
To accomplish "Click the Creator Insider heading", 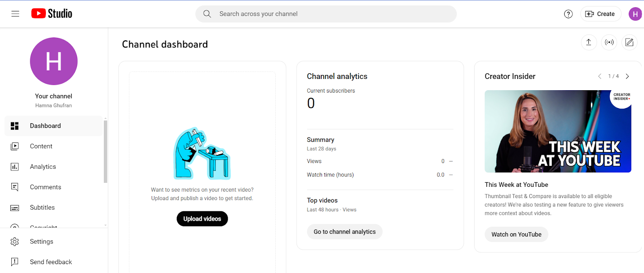I will point(510,77).
